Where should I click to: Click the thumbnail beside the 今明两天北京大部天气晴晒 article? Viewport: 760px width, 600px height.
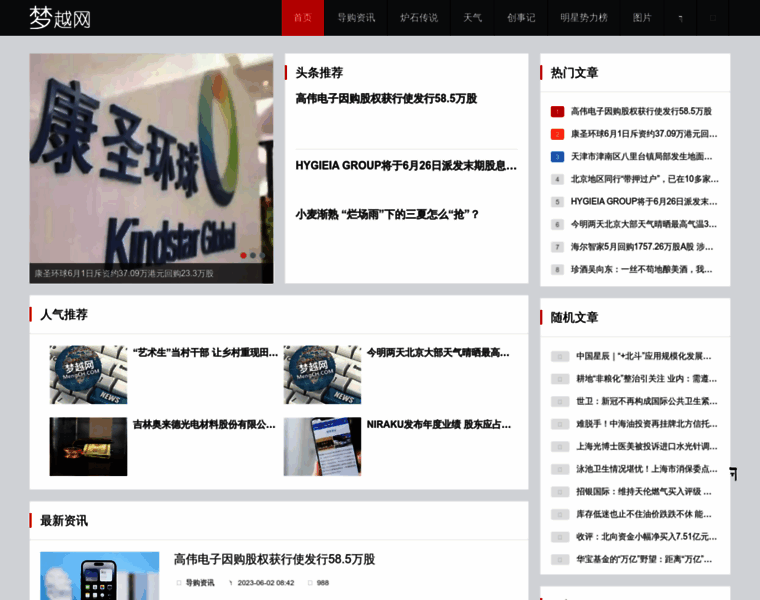[x=322, y=375]
